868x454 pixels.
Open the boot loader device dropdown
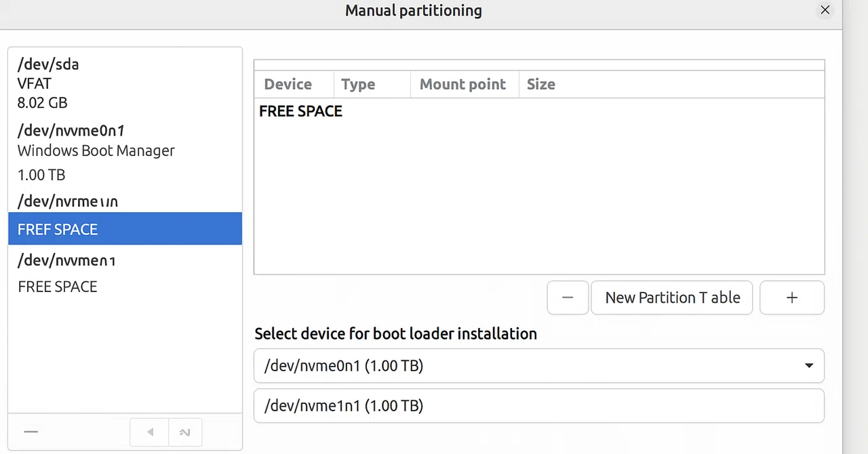click(x=539, y=366)
